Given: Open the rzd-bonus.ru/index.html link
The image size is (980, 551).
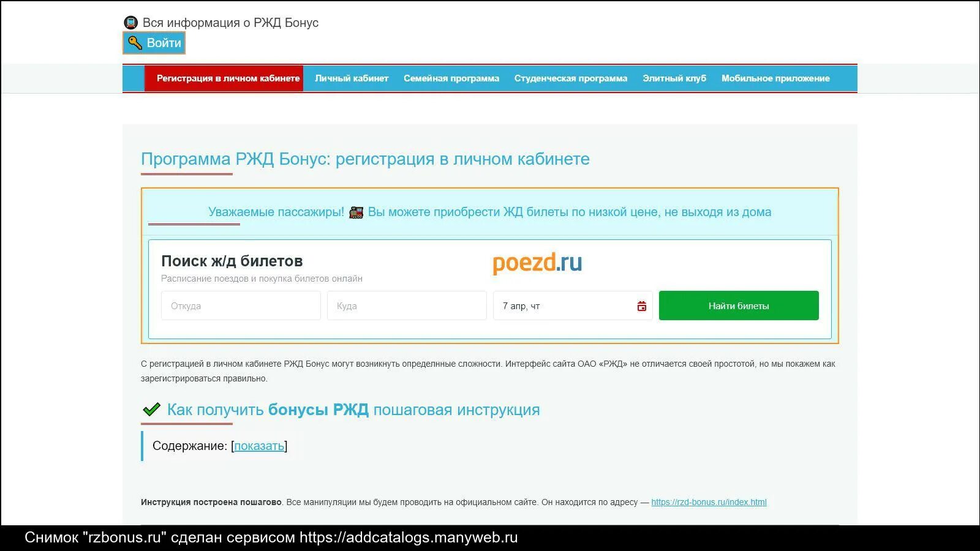Looking at the screenshot, I should tap(709, 502).
